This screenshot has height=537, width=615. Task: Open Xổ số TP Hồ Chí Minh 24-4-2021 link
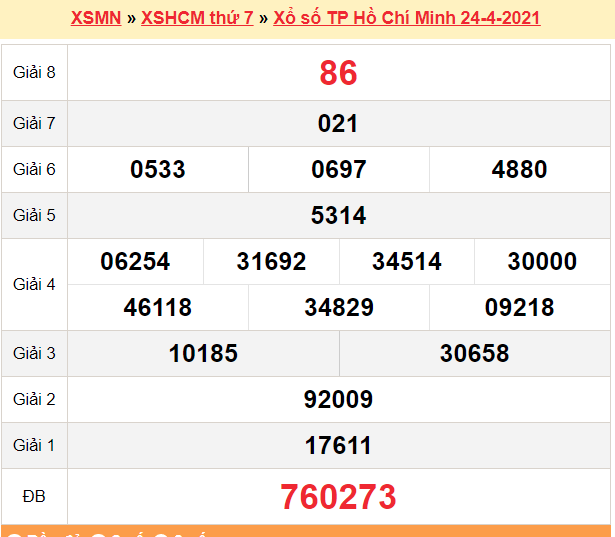(x=407, y=18)
